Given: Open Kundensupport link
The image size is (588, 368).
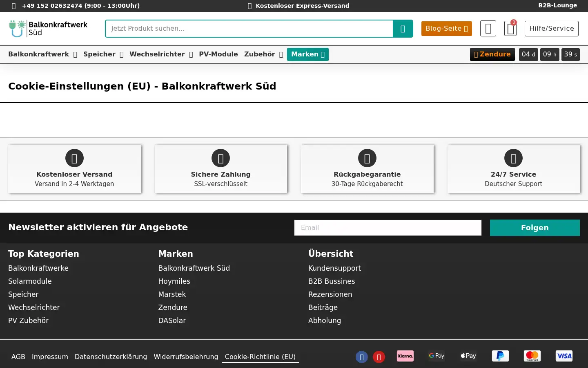Looking at the screenshot, I should [334, 268].
